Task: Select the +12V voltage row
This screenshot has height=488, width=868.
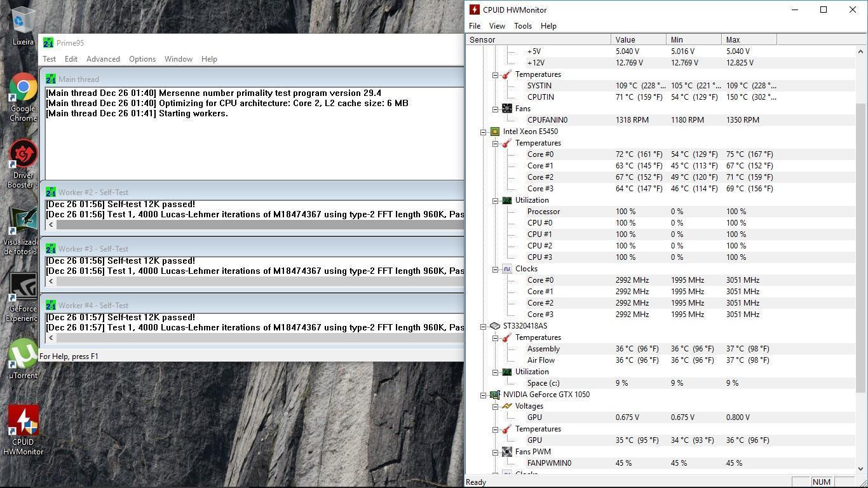Action: click(x=661, y=63)
